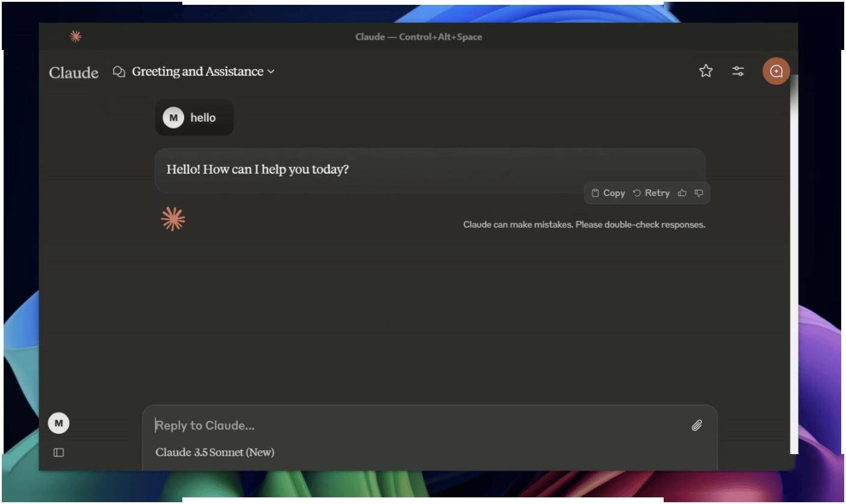Open the M user account avatar at bottom left
Screen dimensions: 846x504
point(58,423)
